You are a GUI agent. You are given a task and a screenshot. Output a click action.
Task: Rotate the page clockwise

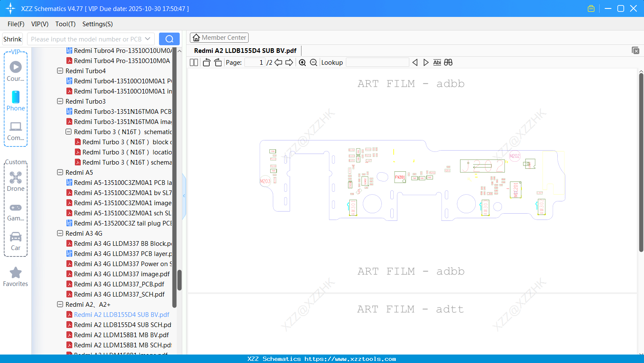pos(218,63)
